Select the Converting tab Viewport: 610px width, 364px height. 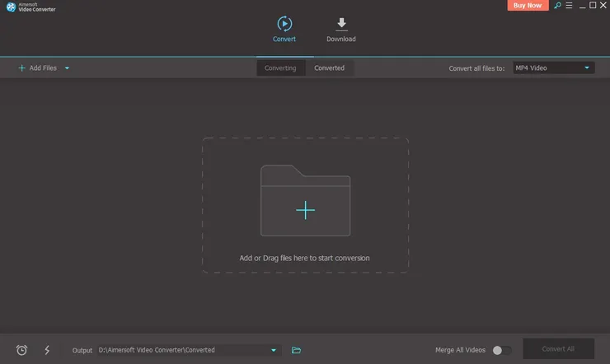point(280,68)
